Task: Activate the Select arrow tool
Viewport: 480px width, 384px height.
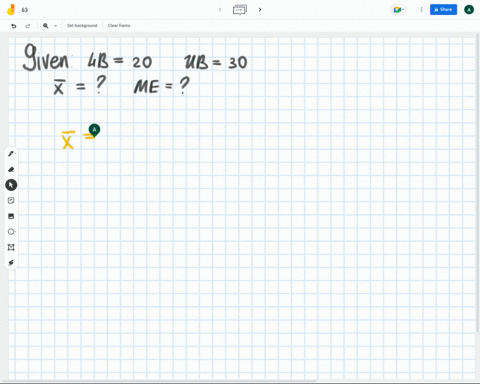Action: pyautogui.click(x=11, y=185)
